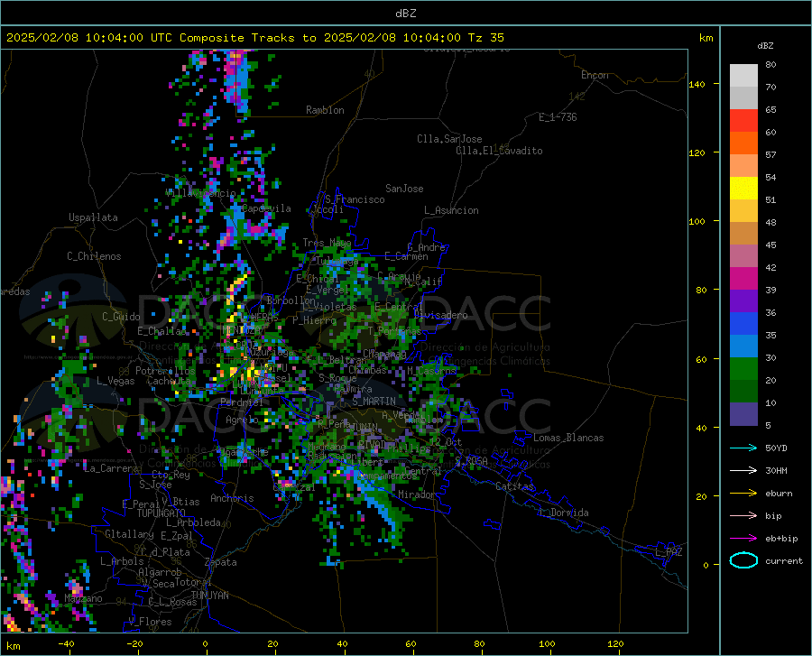Image resolution: width=812 pixels, height=656 pixels.
Task: Click the 'Villavicencio' map label
Action: pos(200,193)
